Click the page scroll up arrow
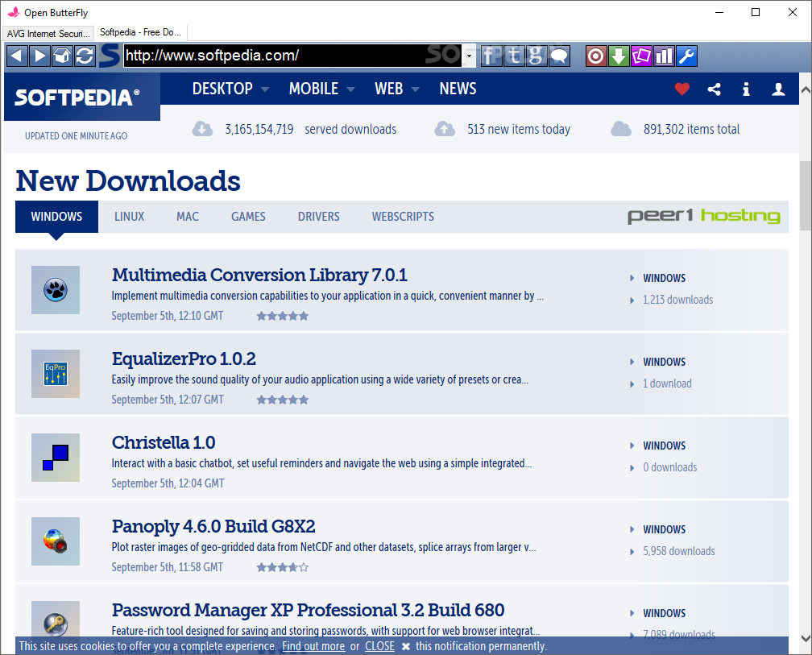 pyautogui.click(x=806, y=90)
